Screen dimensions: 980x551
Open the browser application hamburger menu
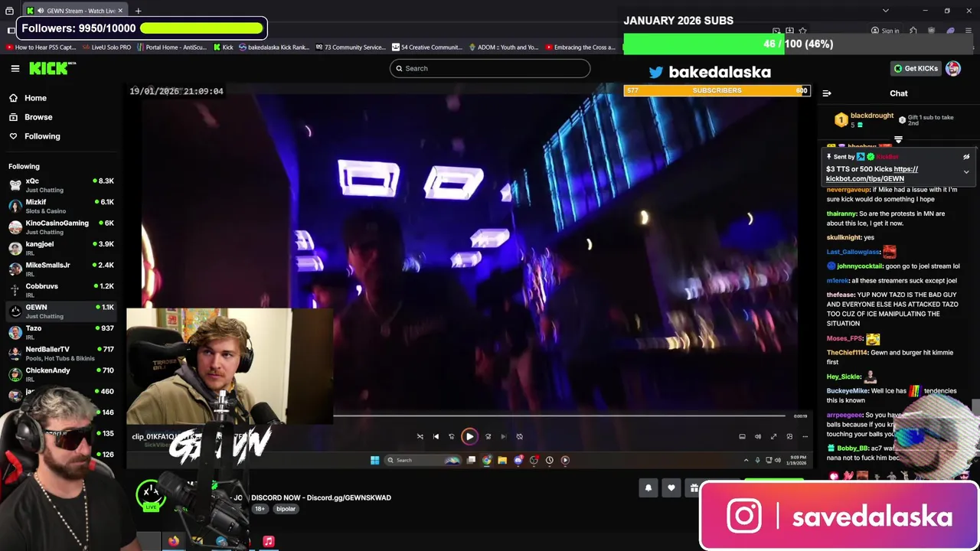(x=968, y=31)
